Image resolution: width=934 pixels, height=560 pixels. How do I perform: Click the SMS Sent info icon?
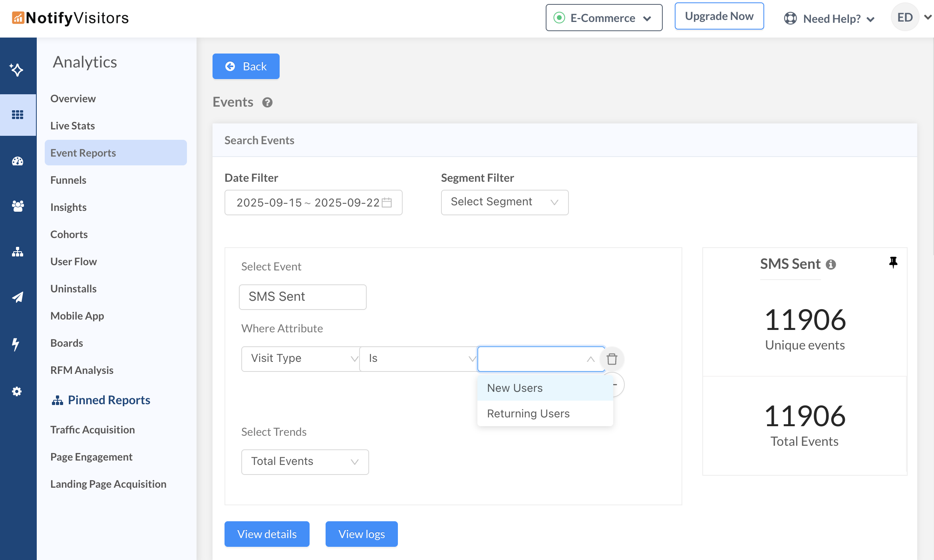point(831,264)
